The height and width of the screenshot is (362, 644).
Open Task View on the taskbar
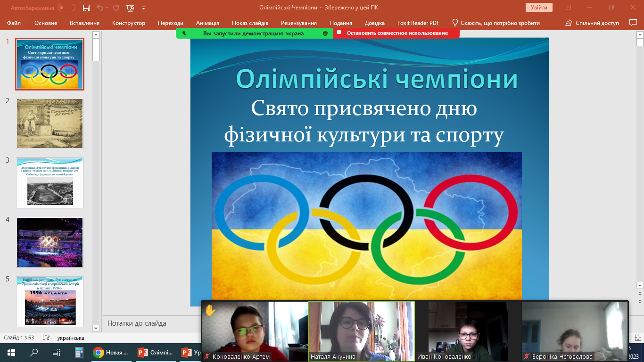point(56,352)
